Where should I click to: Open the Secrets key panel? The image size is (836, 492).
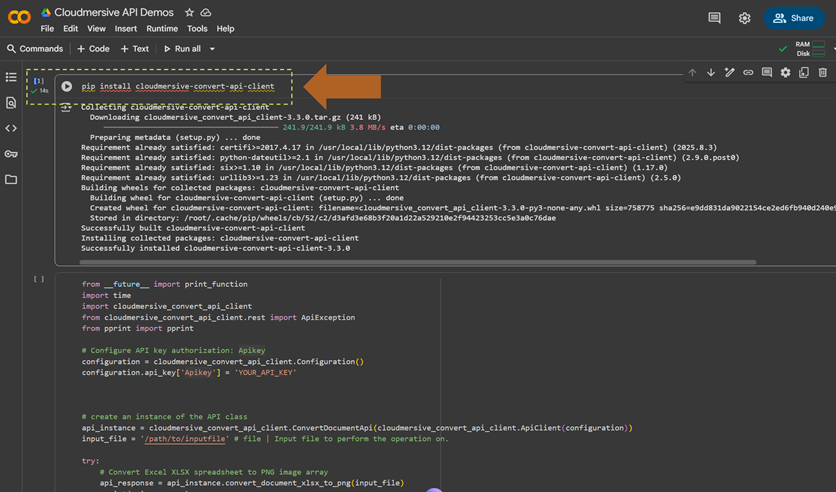pos(11,154)
